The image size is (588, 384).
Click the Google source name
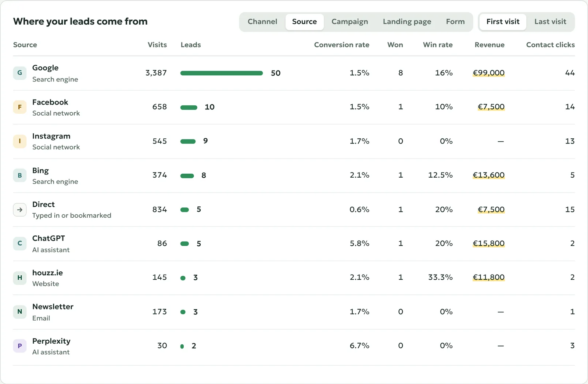[x=45, y=68]
